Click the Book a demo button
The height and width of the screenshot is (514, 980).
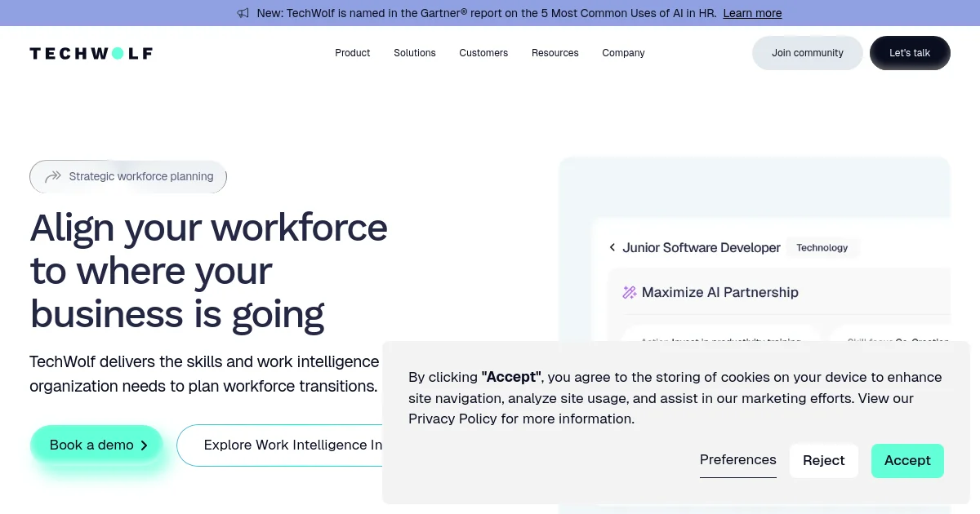pos(97,445)
